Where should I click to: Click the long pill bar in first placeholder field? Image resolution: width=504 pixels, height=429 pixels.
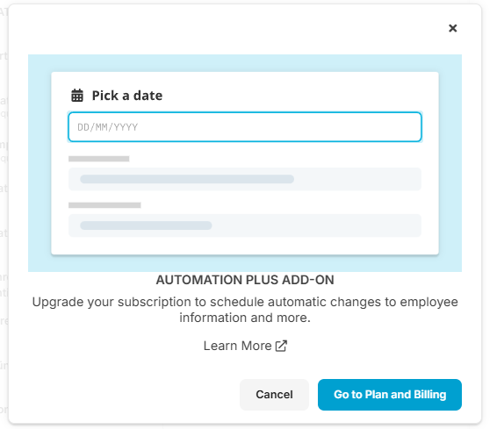click(187, 179)
